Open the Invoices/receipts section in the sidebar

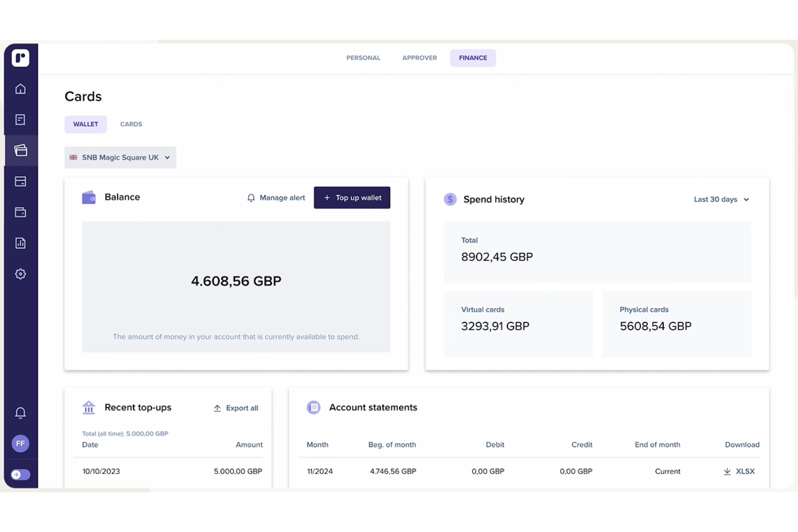click(x=20, y=119)
